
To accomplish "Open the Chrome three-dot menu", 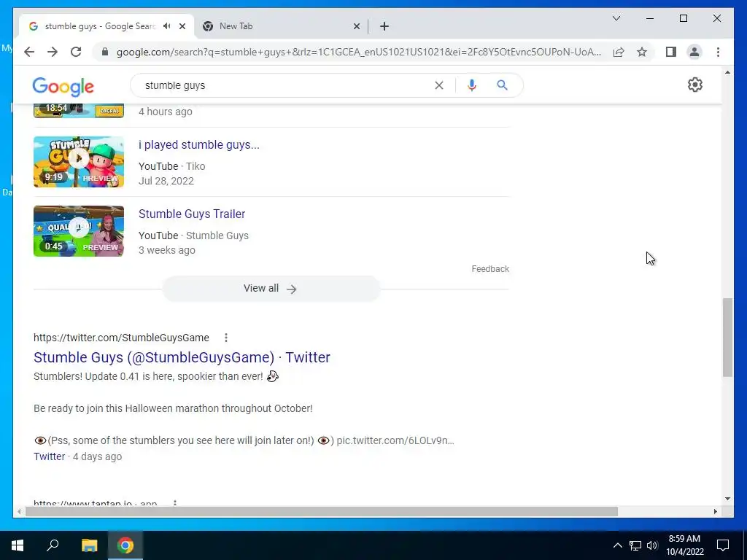I will (x=718, y=52).
